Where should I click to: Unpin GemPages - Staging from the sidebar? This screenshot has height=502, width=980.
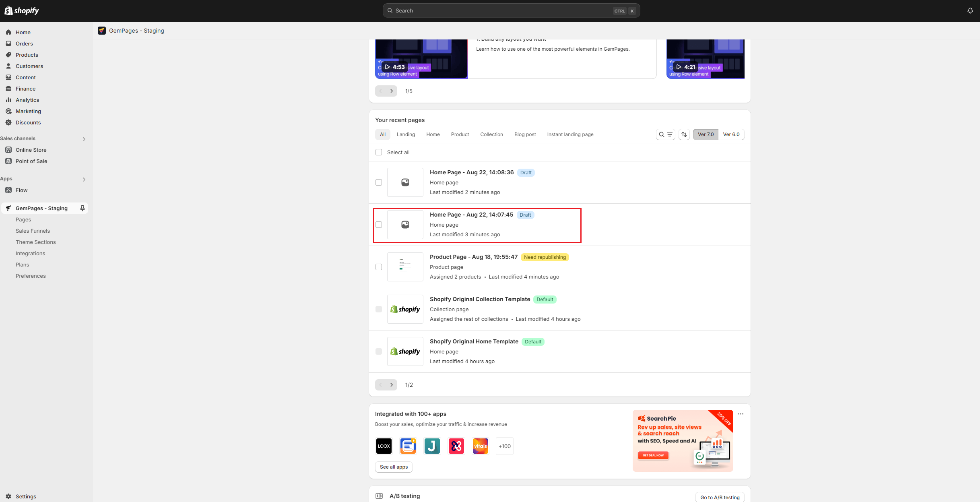(x=83, y=208)
